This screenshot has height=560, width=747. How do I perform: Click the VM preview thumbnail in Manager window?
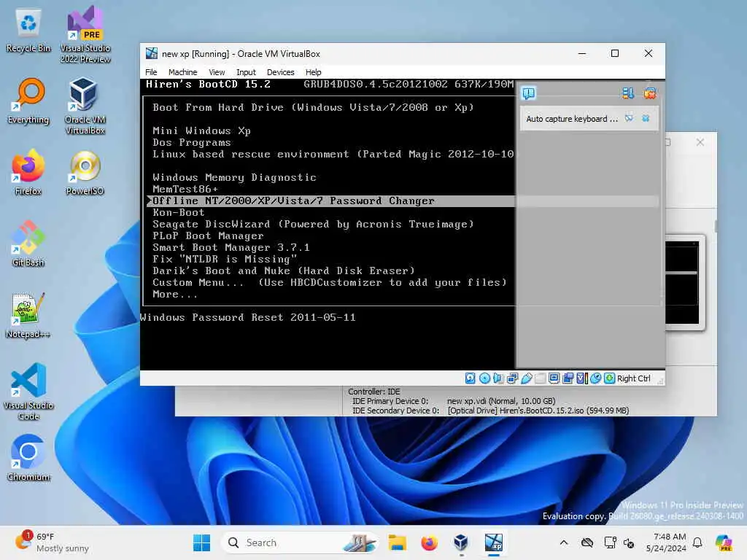click(x=682, y=282)
